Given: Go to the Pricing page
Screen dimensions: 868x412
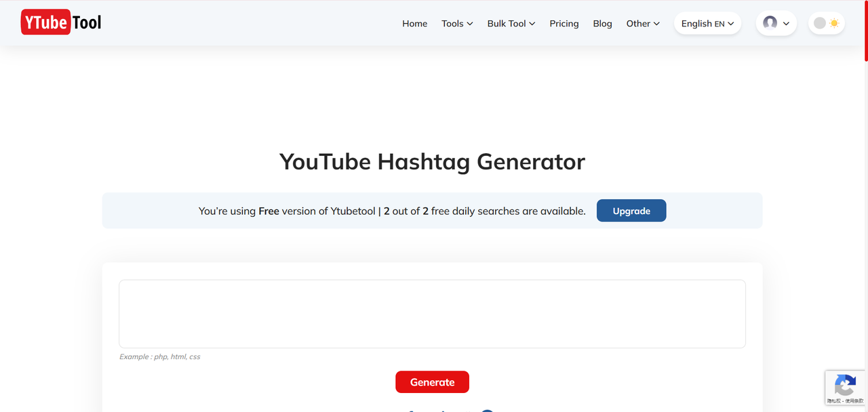Looking at the screenshot, I should click(564, 23).
